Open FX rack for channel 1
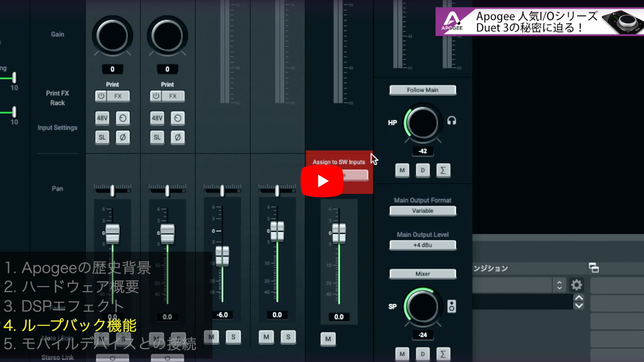The width and height of the screenshot is (644, 362). [118, 96]
